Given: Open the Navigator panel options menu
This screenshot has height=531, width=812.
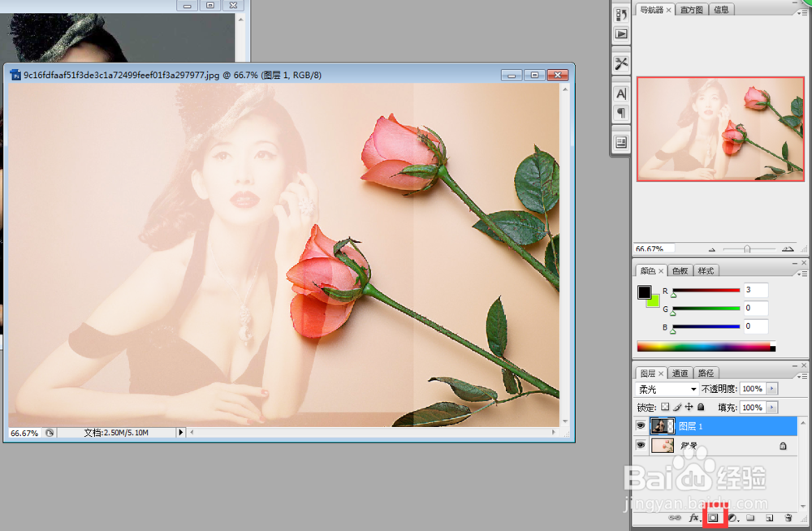Looking at the screenshot, I should pyautogui.click(x=802, y=13).
